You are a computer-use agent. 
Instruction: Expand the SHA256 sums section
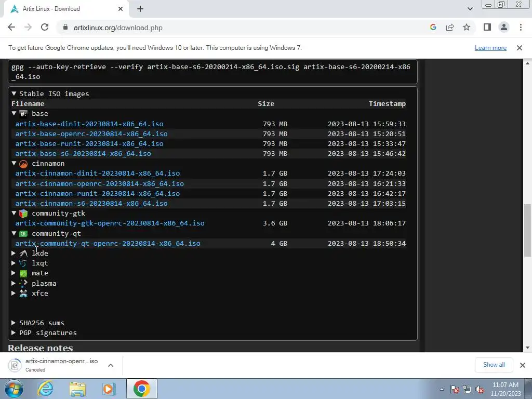pos(13,323)
